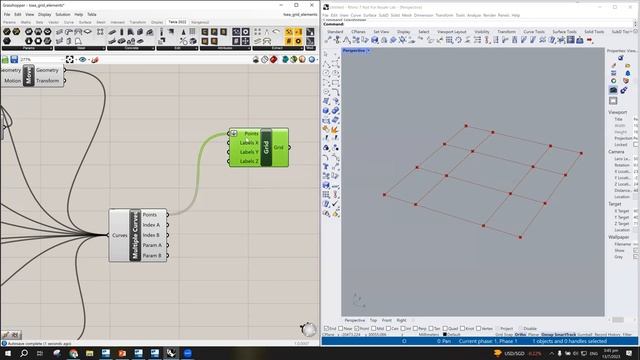Toggle the Point osnap checkbox

coord(356,328)
